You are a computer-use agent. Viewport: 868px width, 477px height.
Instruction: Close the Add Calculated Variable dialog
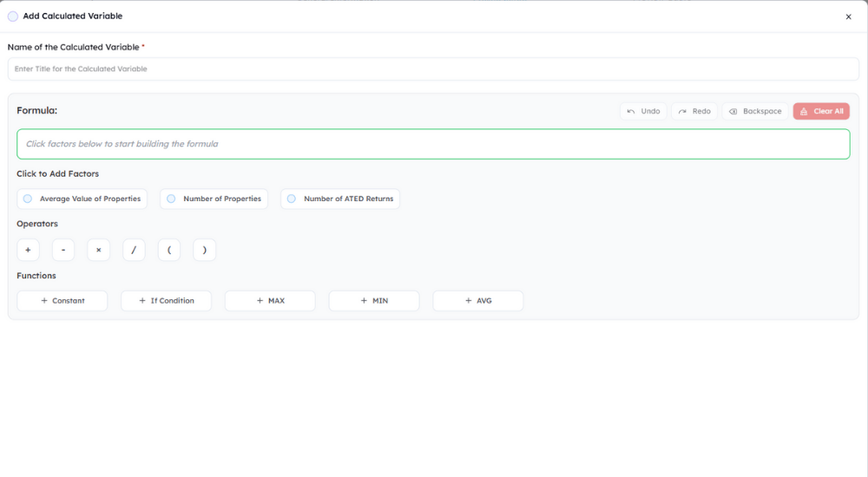click(x=848, y=16)
